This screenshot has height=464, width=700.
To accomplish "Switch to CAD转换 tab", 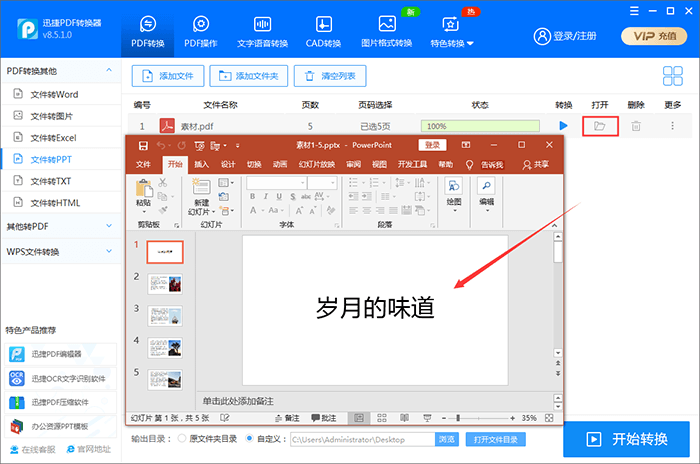I will [x=323, y=31].
